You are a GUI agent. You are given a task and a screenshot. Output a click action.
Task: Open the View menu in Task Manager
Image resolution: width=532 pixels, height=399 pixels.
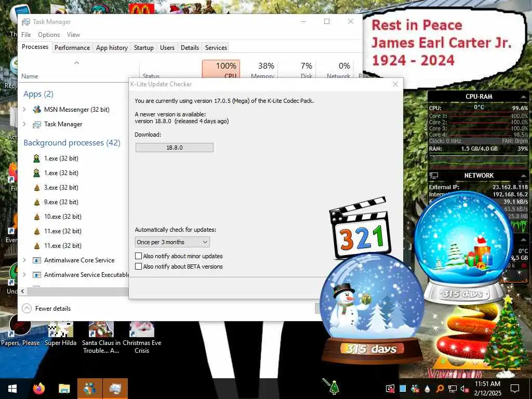73,35
